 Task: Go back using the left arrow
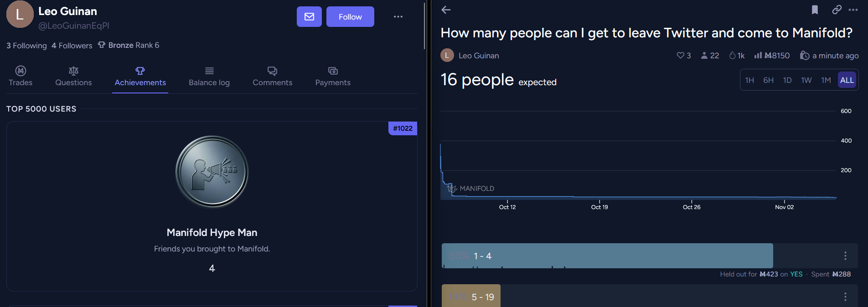pos(446,10)
